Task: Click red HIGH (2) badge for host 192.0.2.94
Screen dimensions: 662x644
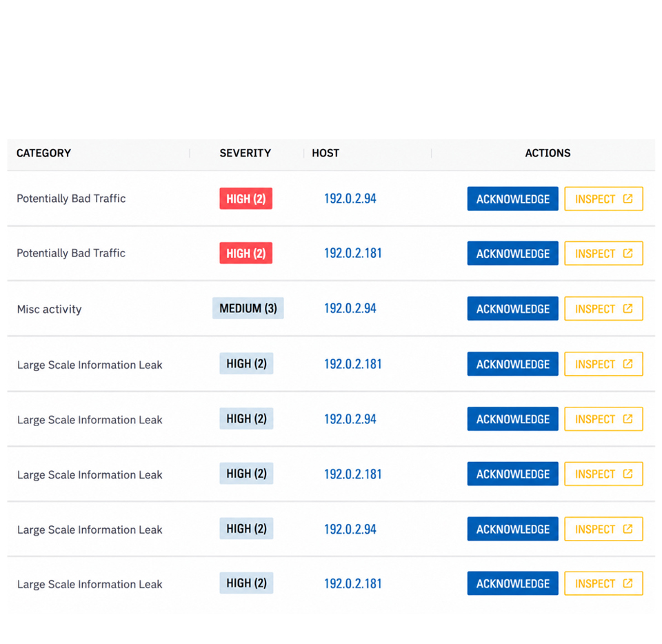Action: (245, 199)
